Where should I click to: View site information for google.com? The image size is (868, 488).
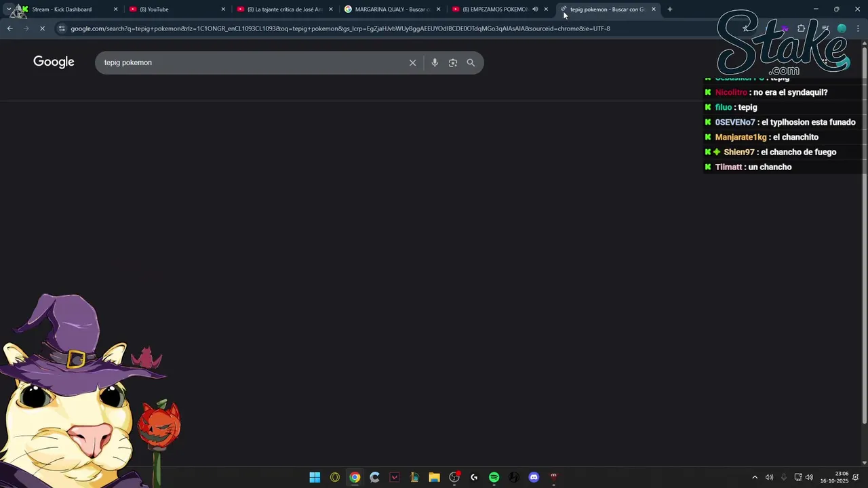[x=62, y=28]
